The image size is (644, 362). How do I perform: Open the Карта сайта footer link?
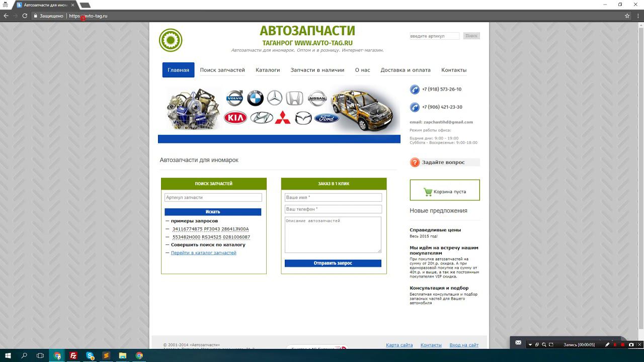point(399,345)
